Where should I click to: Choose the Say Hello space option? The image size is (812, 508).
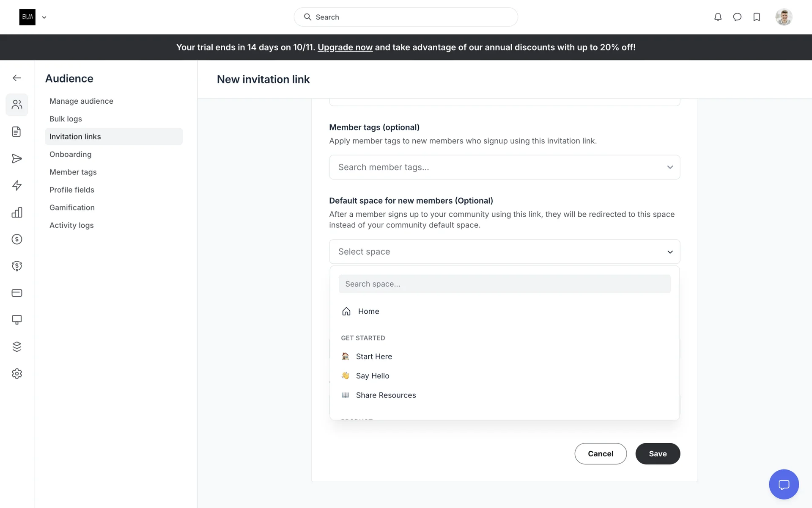(x=372, y=376)
